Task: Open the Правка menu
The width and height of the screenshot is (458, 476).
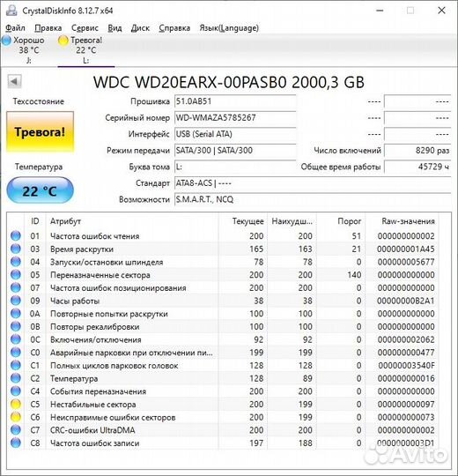Action: (x=48, y=28)
